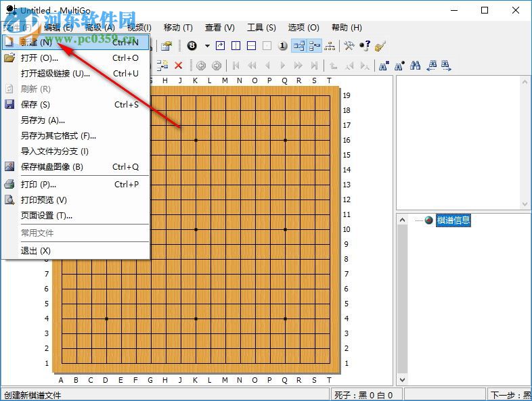Screen dimensions: 532x401
Task: Open the dropdown arrow beside the 8 stone
Action: click(x=207, y=46)
